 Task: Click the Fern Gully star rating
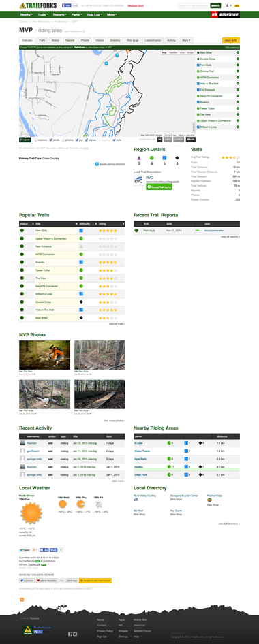pos(108,231)
